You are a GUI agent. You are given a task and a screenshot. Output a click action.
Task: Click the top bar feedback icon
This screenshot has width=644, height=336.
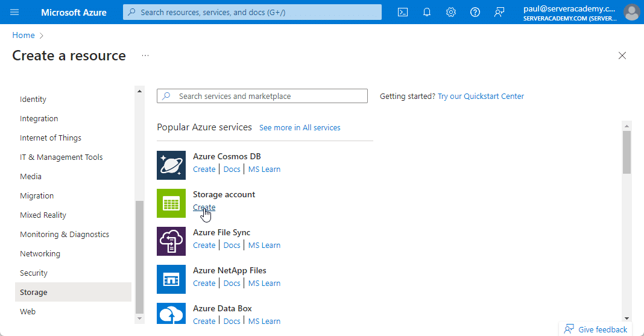499,12
